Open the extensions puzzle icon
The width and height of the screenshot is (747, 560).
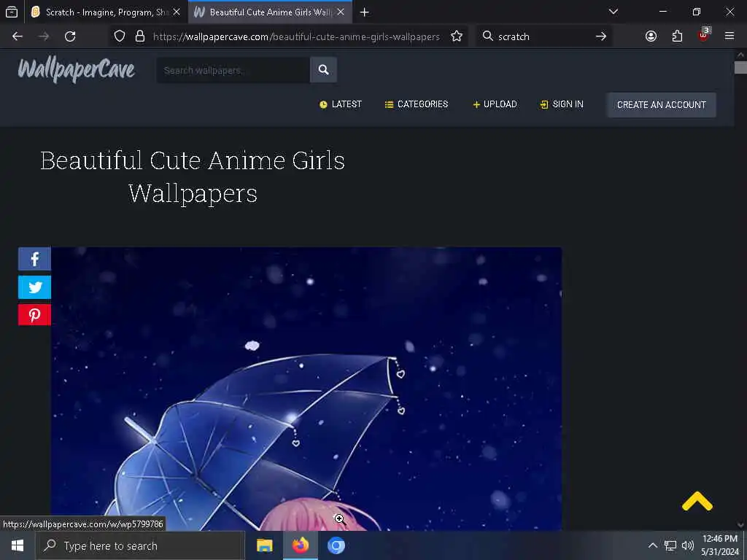[677, 36]
